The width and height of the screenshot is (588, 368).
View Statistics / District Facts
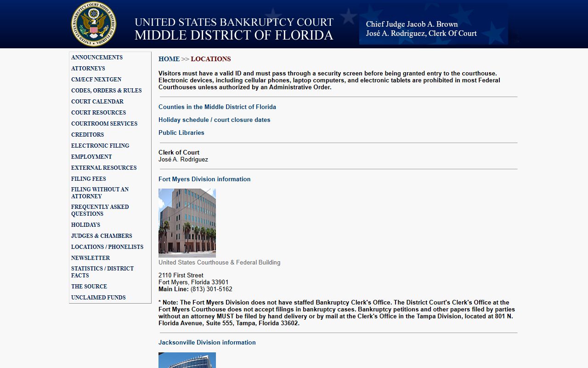point(102,272)
